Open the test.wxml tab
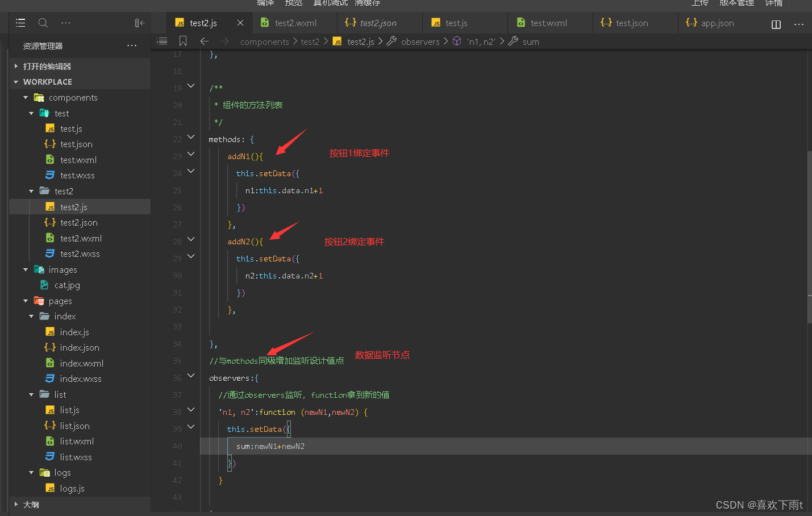 (551, 23)
